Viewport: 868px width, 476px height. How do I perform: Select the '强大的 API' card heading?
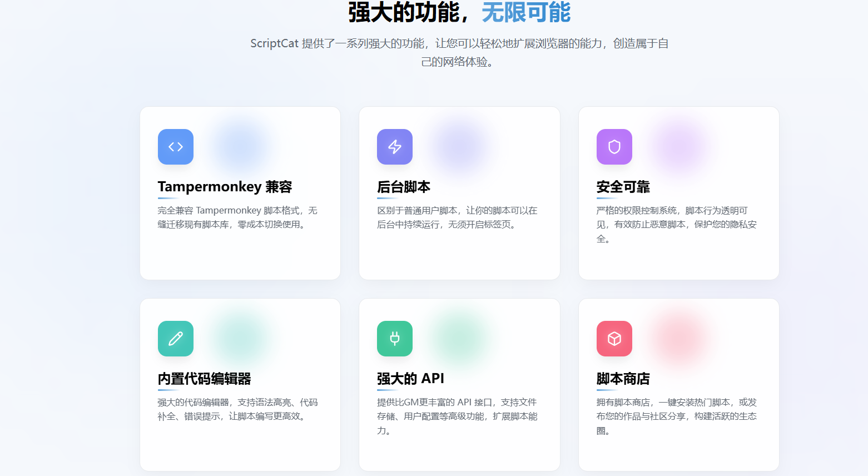click(410, 379)
